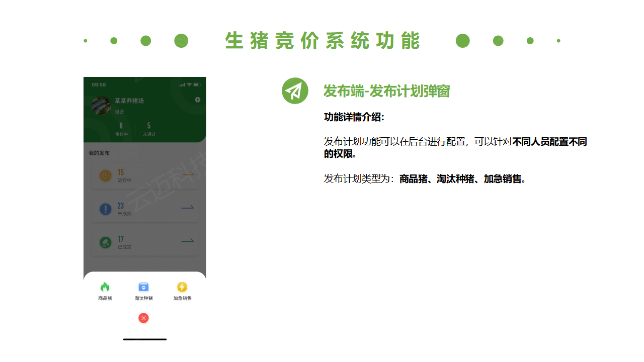644x362 pixels.
Task: Expand the 已成交 card via its arrow
Action: [187, 241]
